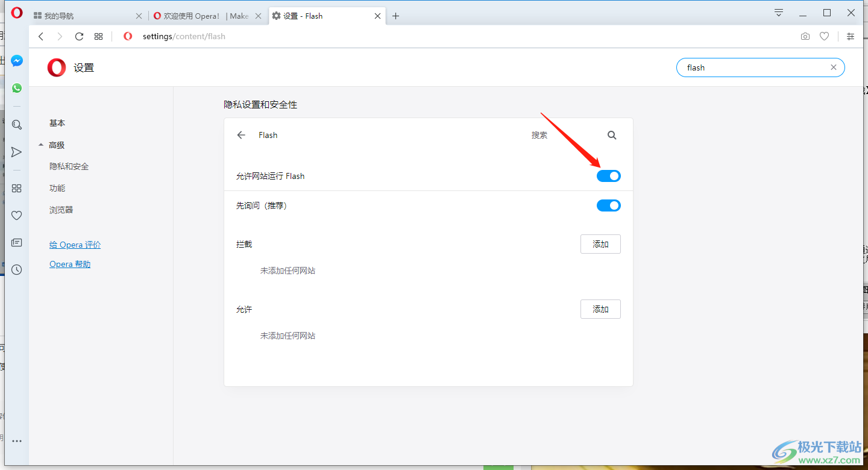This screenshot has height=470, width=868.
Task: Click the magnifier icon in Flash panel
Action: click(612, 135)
